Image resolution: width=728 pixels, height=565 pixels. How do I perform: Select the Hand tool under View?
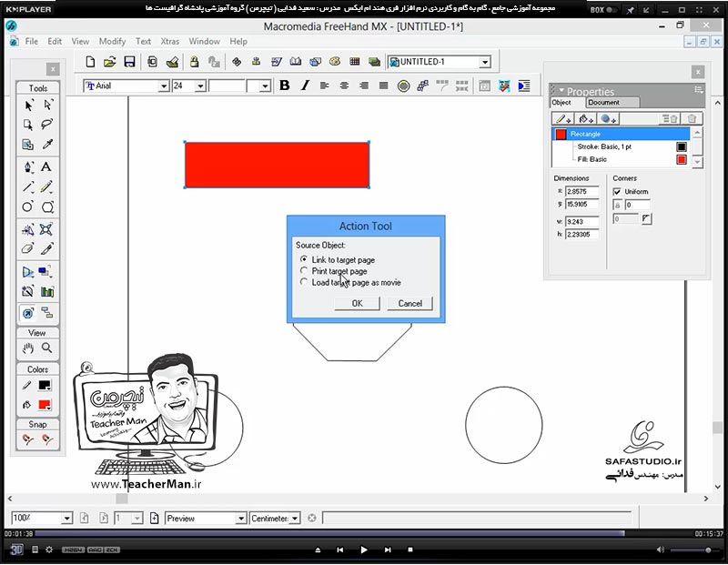[28, 348]
